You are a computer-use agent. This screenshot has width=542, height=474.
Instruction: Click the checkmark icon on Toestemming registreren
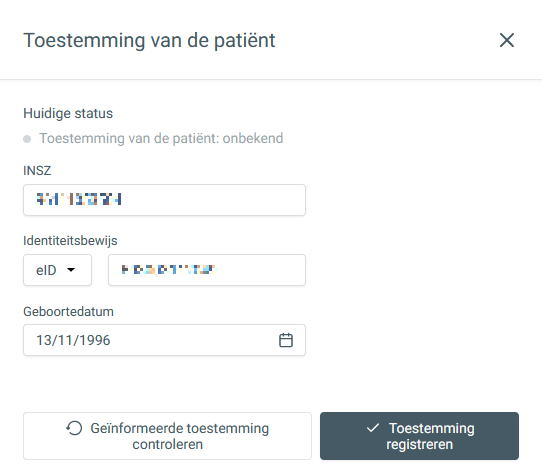pos(373,428)
